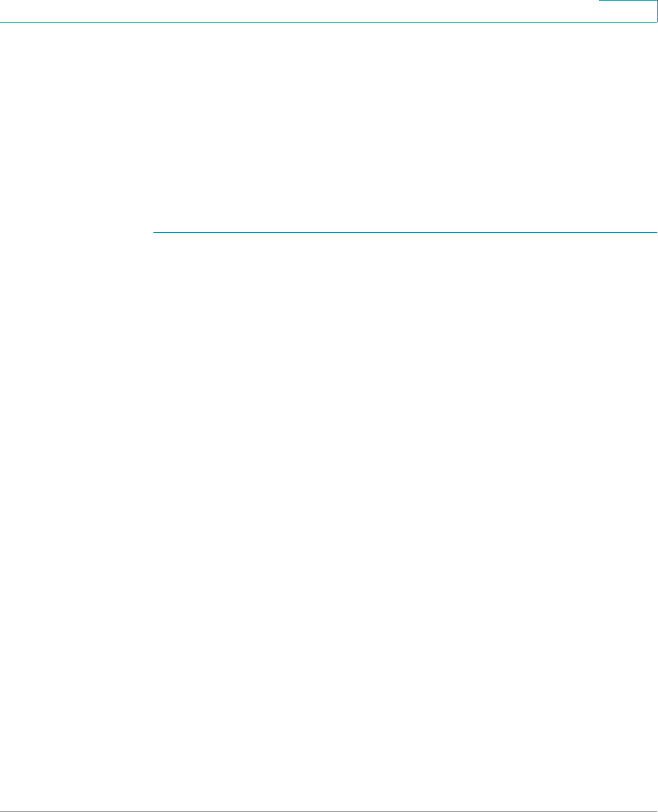Click the teal horizontal rule below the header area
This screenshot has width=658, height=812.
click(x=405, y=232)
